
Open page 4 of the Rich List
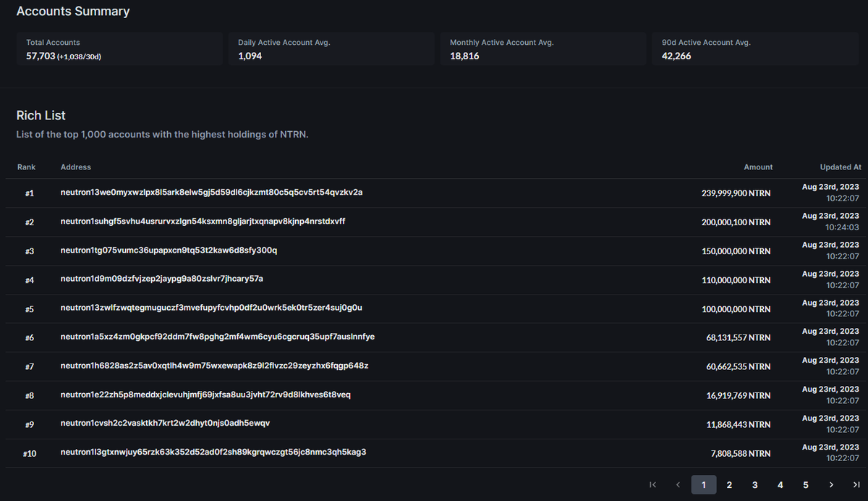pyautogui.click(x=780, y=484)
